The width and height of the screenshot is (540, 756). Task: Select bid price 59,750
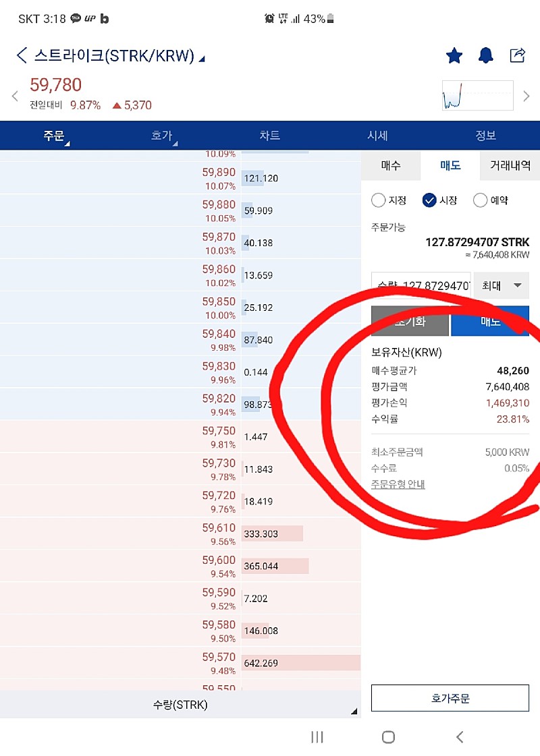pos(219,430)
